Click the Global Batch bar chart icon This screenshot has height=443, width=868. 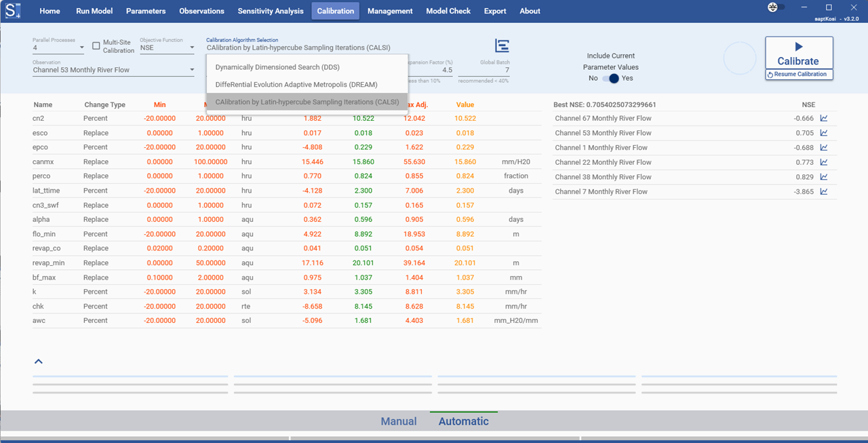[501, 45]
